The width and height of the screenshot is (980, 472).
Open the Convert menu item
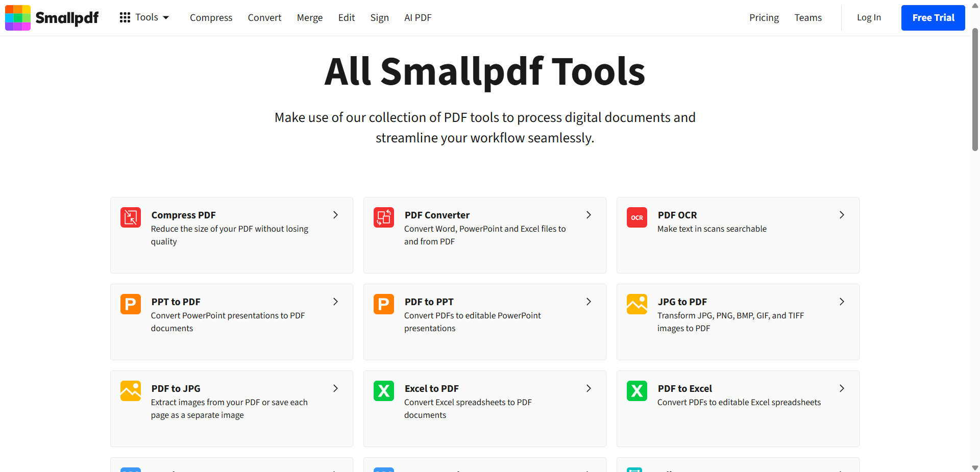[264, 18]
